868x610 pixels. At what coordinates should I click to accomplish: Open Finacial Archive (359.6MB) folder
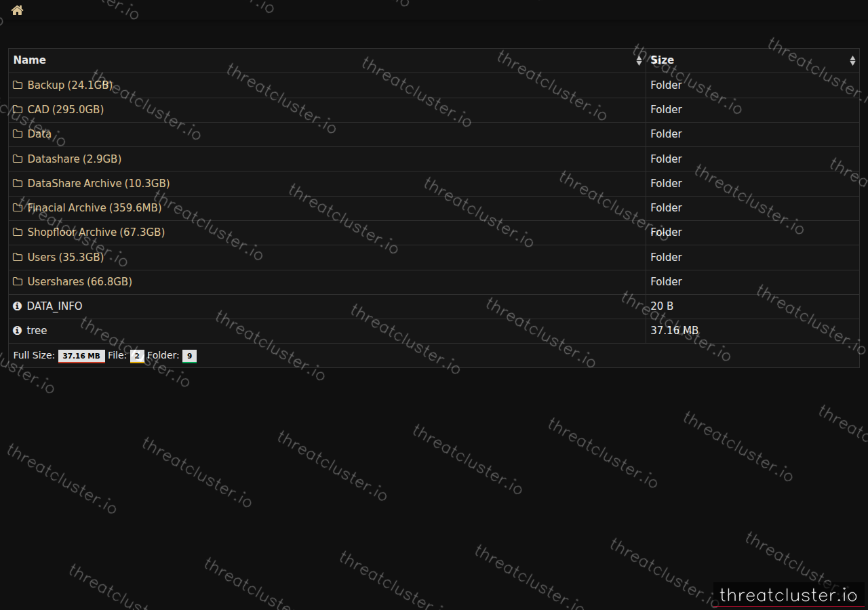coord(94,208)
